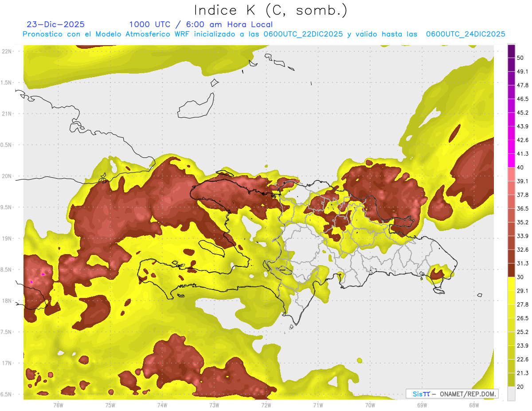The image size is (532, 411).
Task: Click the '72W' longitude label
Action: 266,405
